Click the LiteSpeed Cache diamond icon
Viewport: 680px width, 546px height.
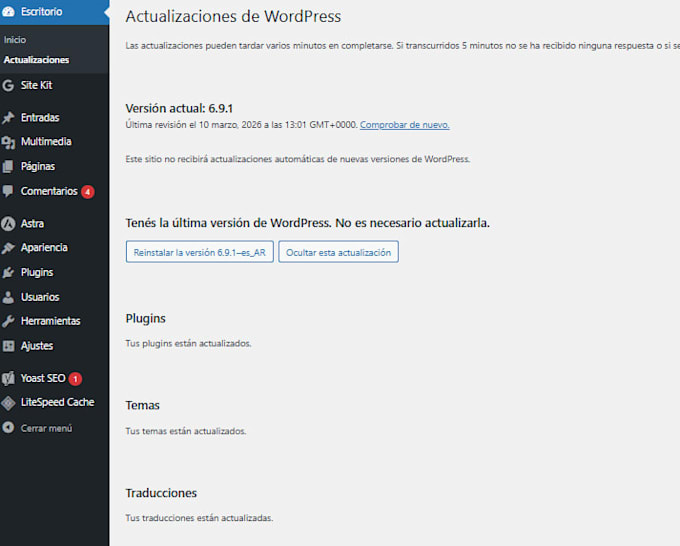pyautogui.click(x=8, y=403)
